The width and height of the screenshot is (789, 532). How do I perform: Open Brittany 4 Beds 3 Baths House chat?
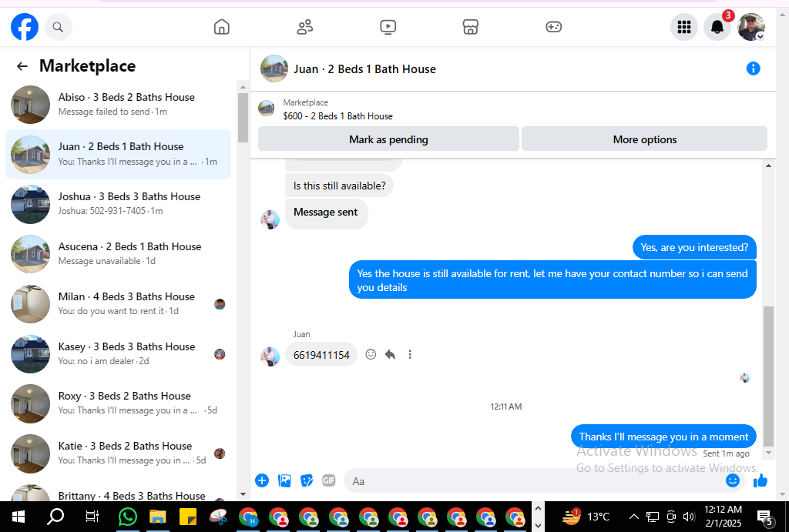pyautogui.click(x=118, y=492)
